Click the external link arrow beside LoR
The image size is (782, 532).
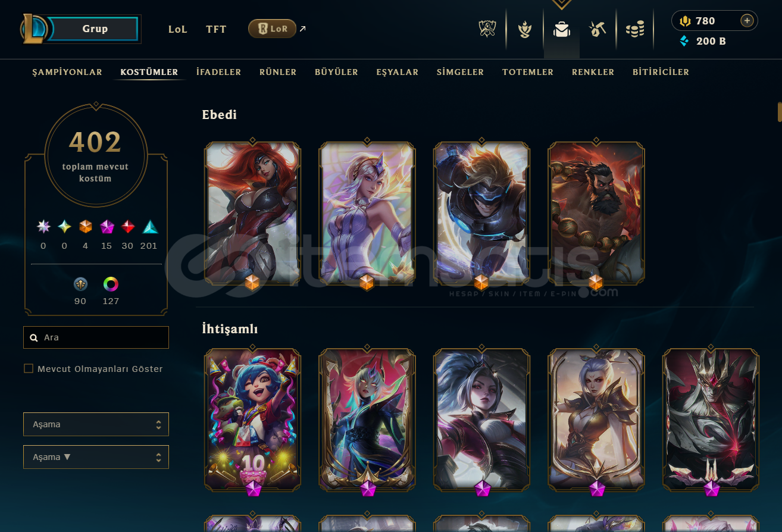[303, 29]
